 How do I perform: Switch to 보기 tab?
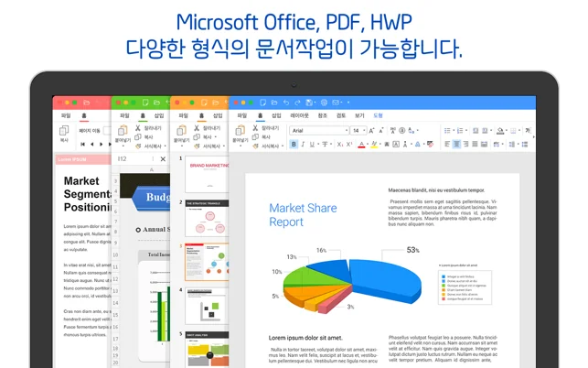pos(359,115)
